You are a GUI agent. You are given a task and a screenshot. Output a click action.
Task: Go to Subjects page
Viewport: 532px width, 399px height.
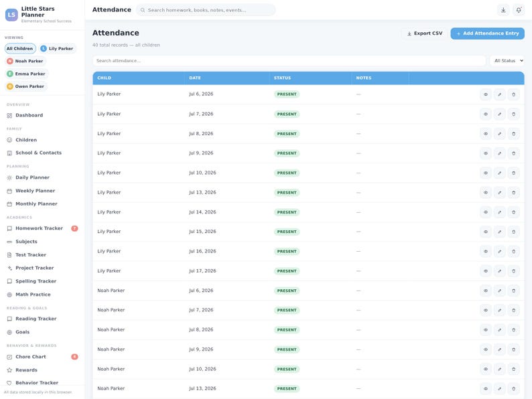(42, 242)
